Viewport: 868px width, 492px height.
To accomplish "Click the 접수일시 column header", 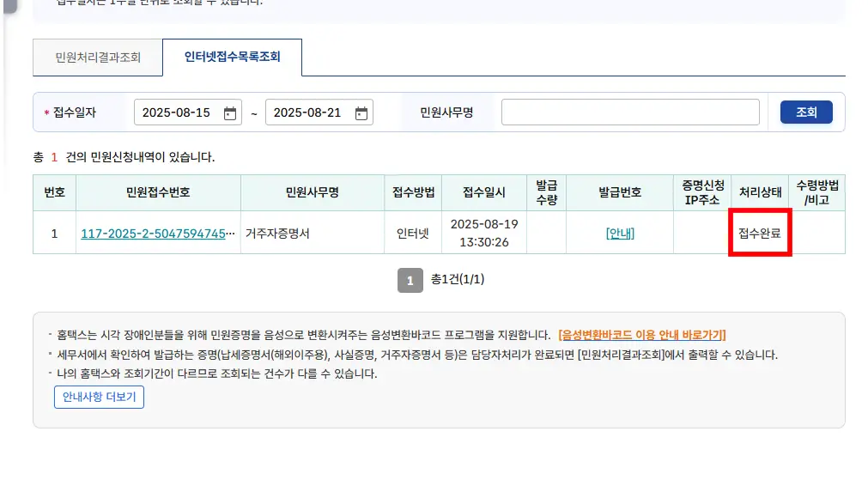I will click(x=484, y=192).
